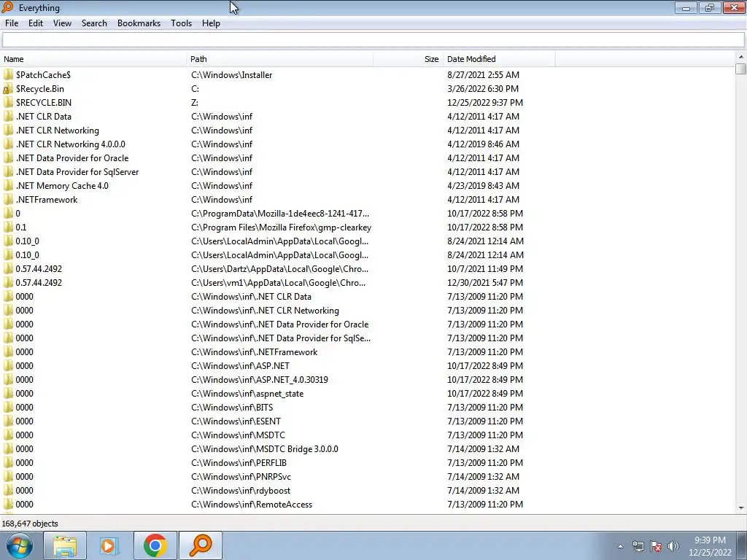Click the vertical scrollbar thumb

coord(740,69)
